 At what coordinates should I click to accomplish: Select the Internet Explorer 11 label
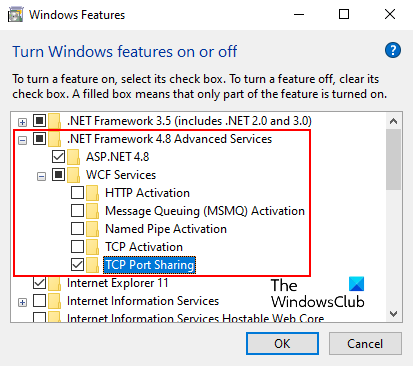pyautogui.click(x=118, y=283)
